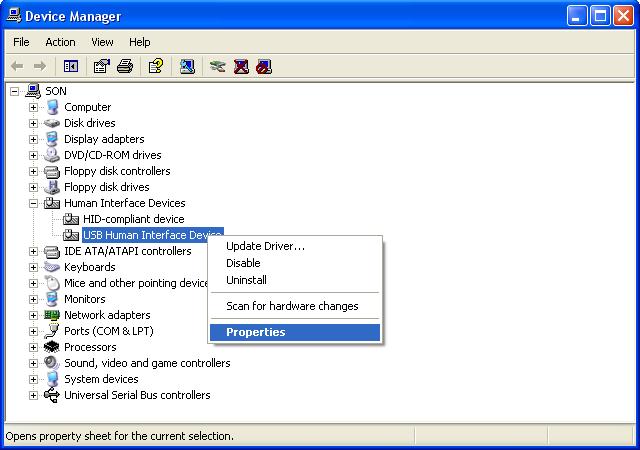Click the HID-compliant device icon
This screenshot has width=640, height=450.
click(71, 219)
